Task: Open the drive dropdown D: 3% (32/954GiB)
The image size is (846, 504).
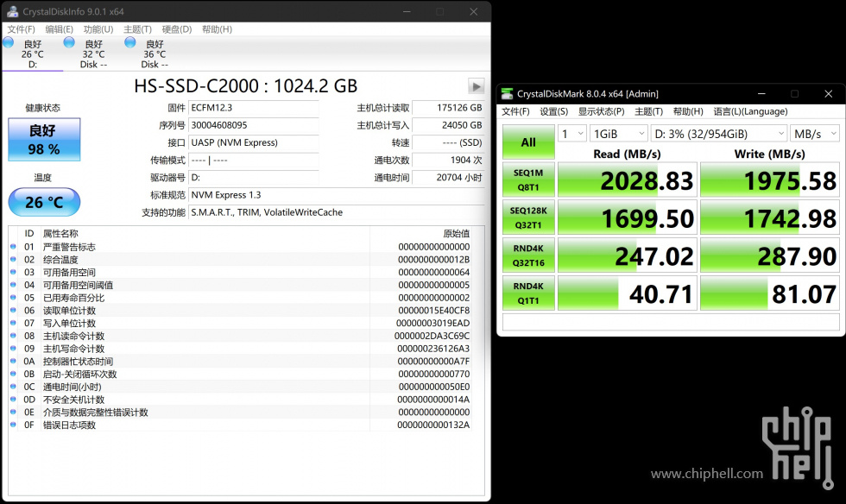Action: pos(719,134)
